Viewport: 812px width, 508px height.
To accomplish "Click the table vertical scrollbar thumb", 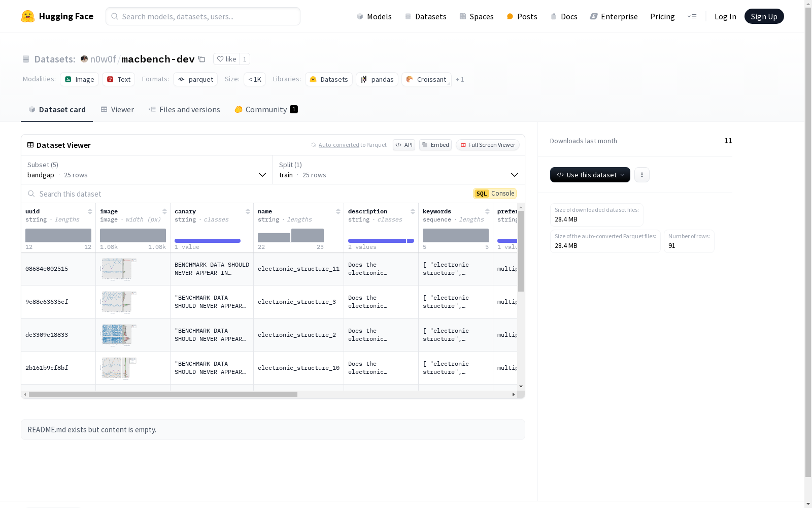I will coord(521,251).
